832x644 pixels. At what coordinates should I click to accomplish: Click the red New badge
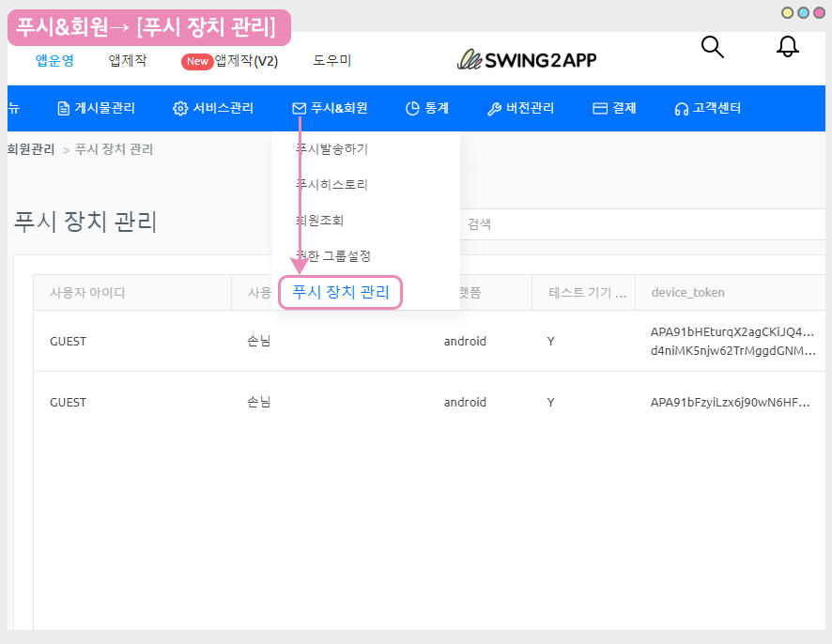[197, 61]
